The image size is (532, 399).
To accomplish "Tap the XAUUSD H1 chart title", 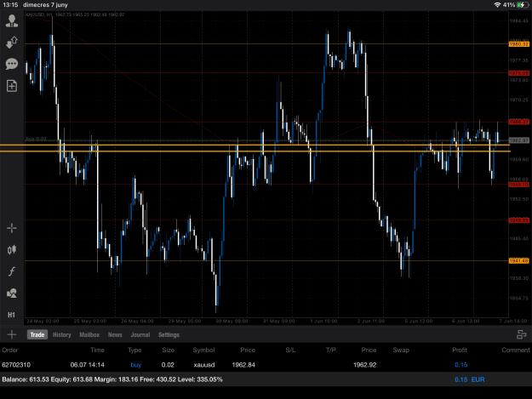I will pos(75,14).
